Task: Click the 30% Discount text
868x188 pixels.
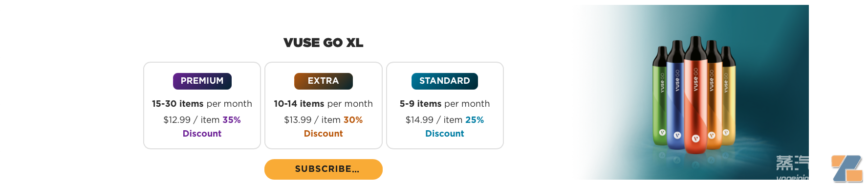Action: (x=333, y=127)
